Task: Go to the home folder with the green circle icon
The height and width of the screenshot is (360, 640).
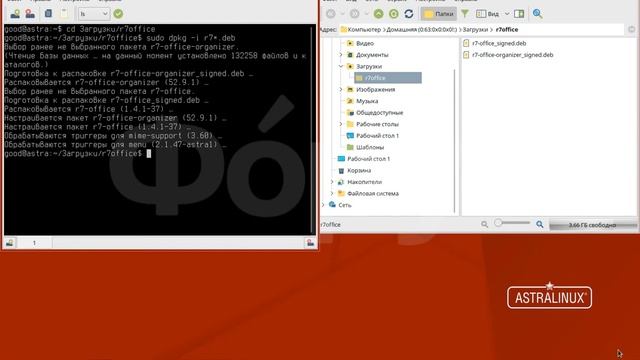Action: tap(394, 14)
